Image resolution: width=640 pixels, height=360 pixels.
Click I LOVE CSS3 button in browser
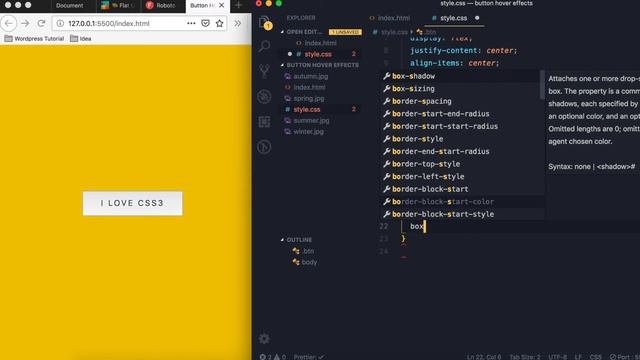[133, 203]
